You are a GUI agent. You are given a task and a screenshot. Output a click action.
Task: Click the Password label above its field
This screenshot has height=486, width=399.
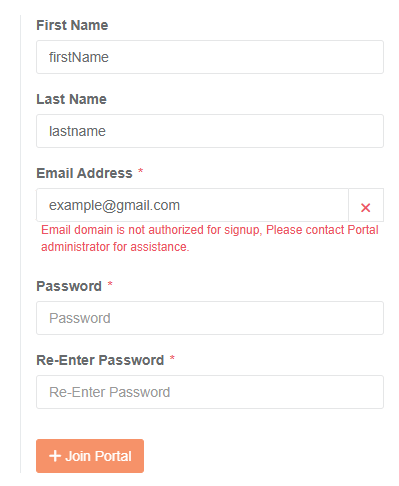69,286
